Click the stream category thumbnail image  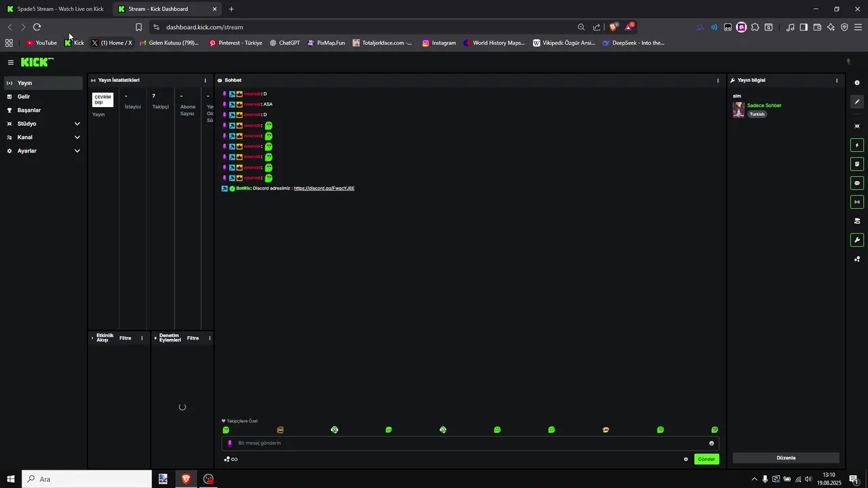(738, 110)
